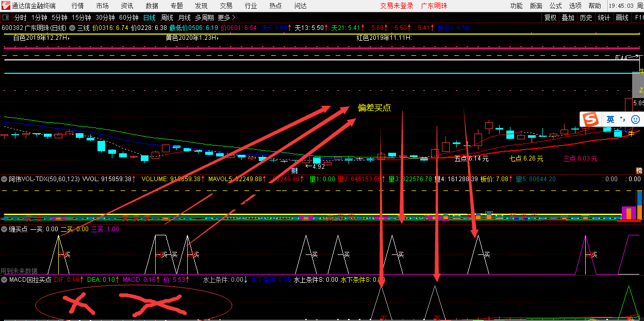
Task: Click the 三点 6.03 元 price label
Action: tap(581, 159)
